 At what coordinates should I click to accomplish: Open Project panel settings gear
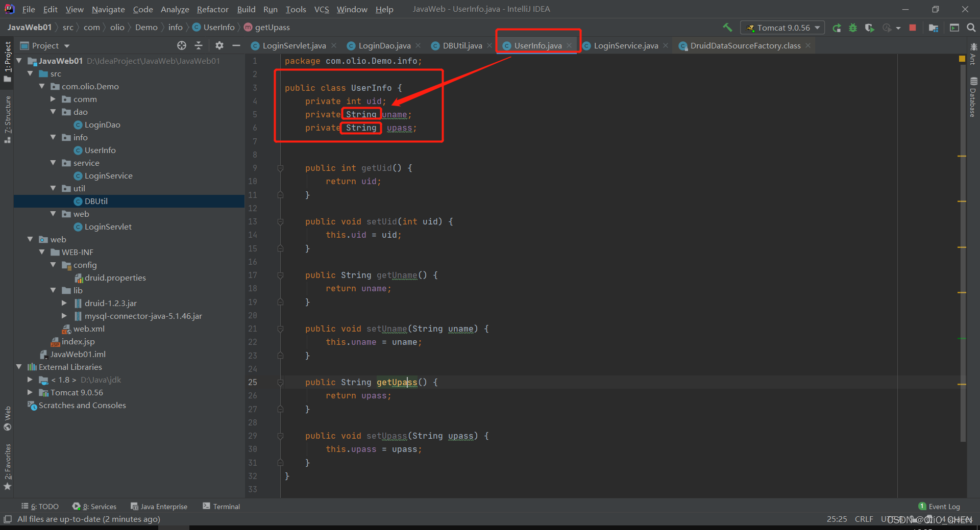(x=219, y=45)
